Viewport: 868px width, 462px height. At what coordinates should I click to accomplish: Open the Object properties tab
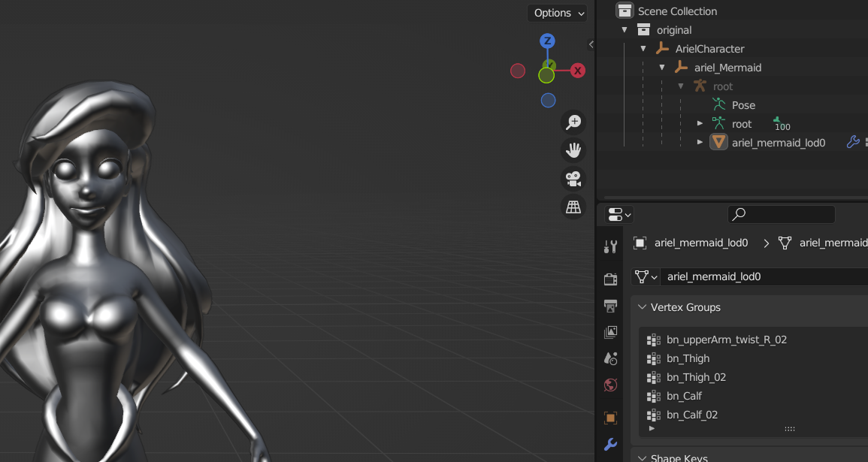click(x=610, y=418)
